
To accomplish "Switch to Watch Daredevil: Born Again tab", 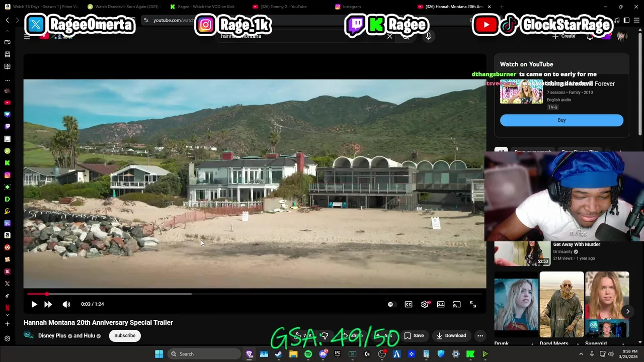I will (x=123, y=7).
